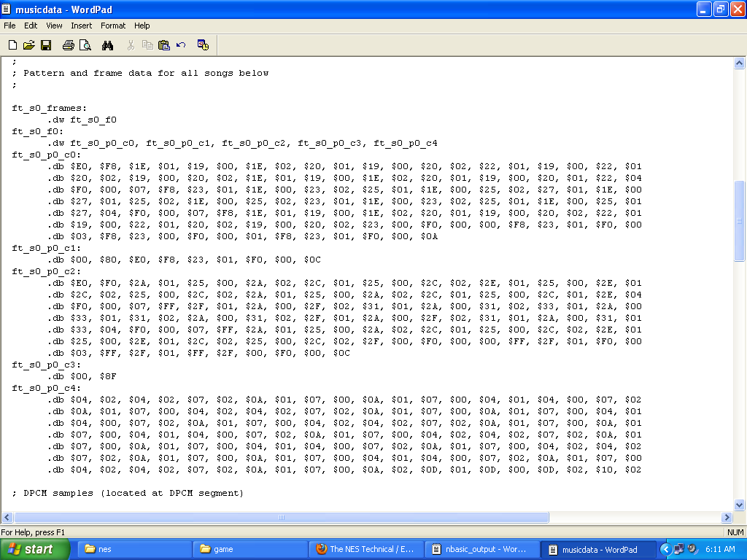Click the volume icon in the system tray
Screen dimensions: 747x560
(x=692, y=549)
